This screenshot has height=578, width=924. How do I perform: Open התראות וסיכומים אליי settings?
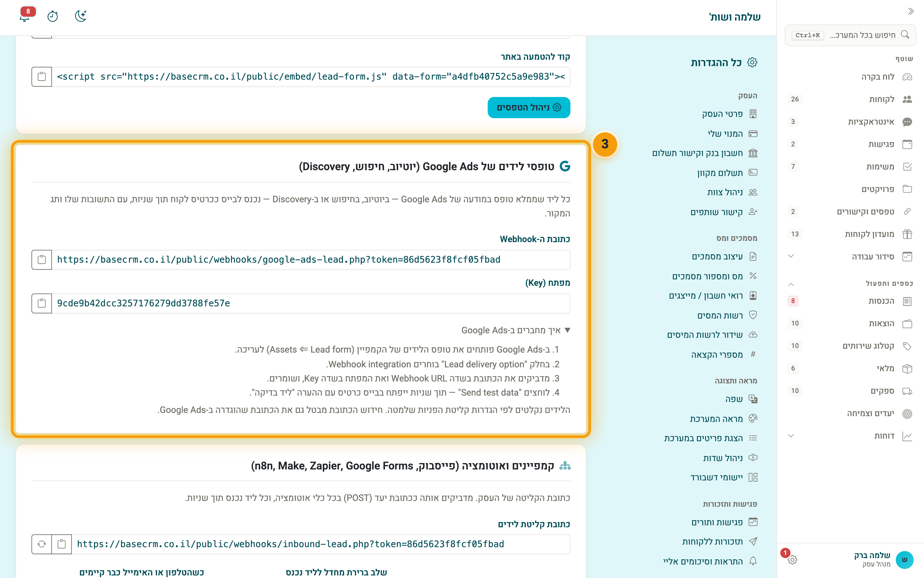point(710,562)
